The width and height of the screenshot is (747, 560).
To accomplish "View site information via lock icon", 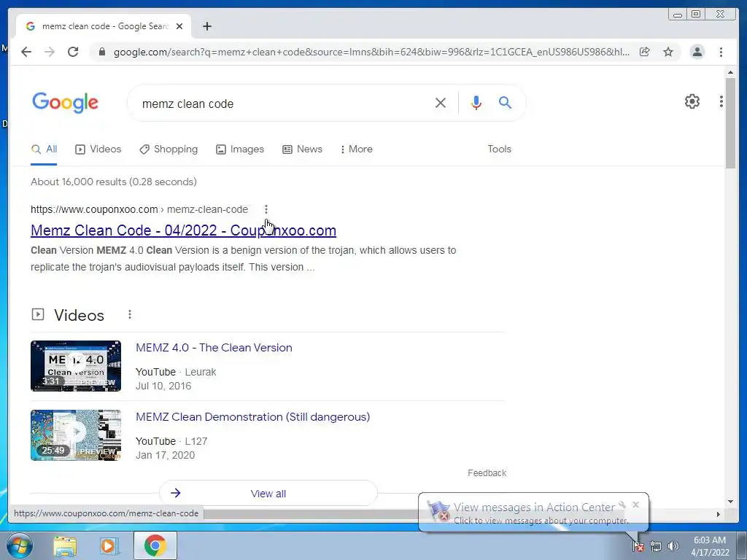I will pyautogui.click(x=101, y=52).
